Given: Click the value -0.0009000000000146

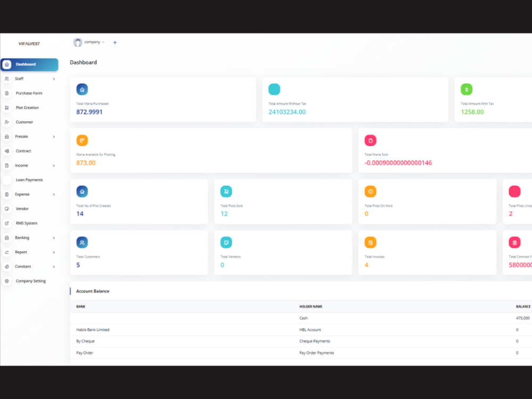Looking at the screenshot, I should tap(398, 163).
